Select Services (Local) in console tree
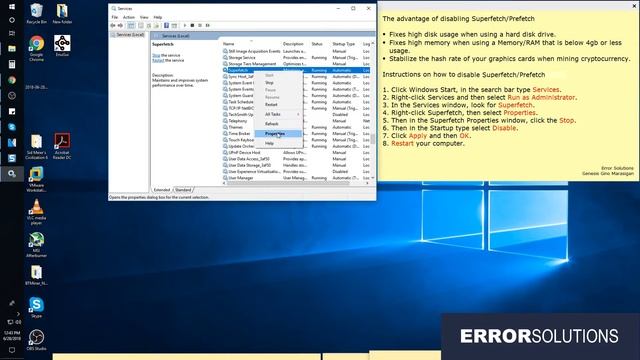This screenshot has height=360, width=640. point(129,35)
